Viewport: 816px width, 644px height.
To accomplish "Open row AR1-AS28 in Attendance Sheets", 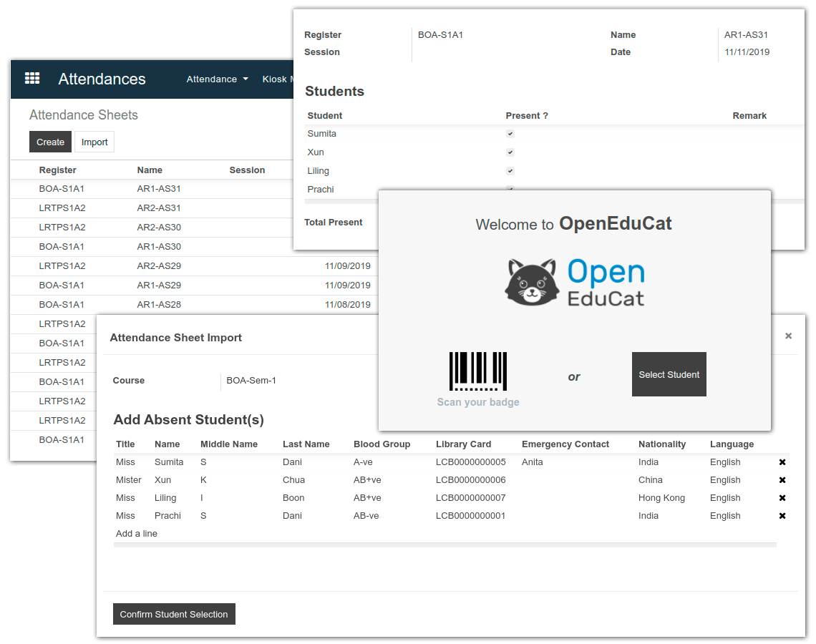I will click(x=195, y=304).
